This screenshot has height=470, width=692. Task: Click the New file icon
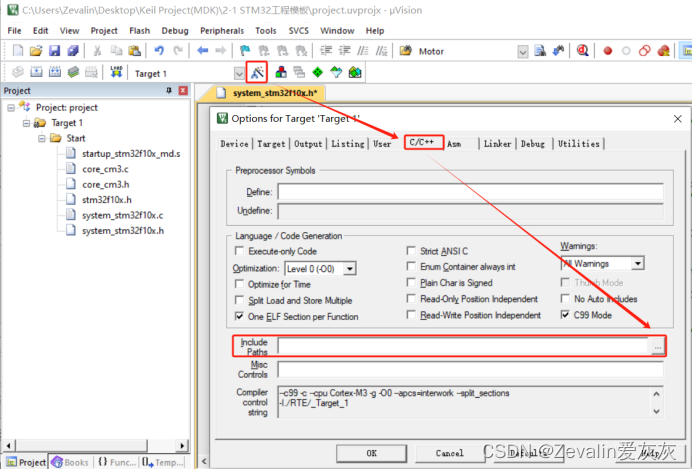tap(18, 51)
